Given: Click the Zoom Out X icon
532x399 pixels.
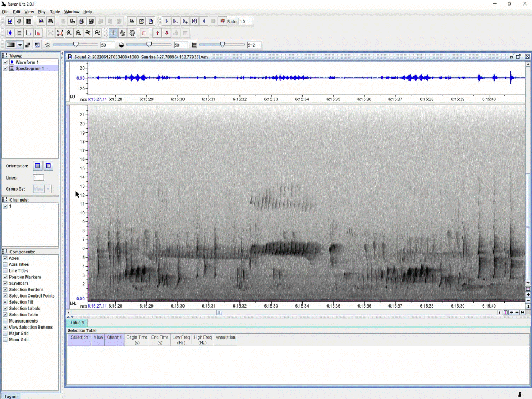Looking at the screenshot, I should click(78, 33).
